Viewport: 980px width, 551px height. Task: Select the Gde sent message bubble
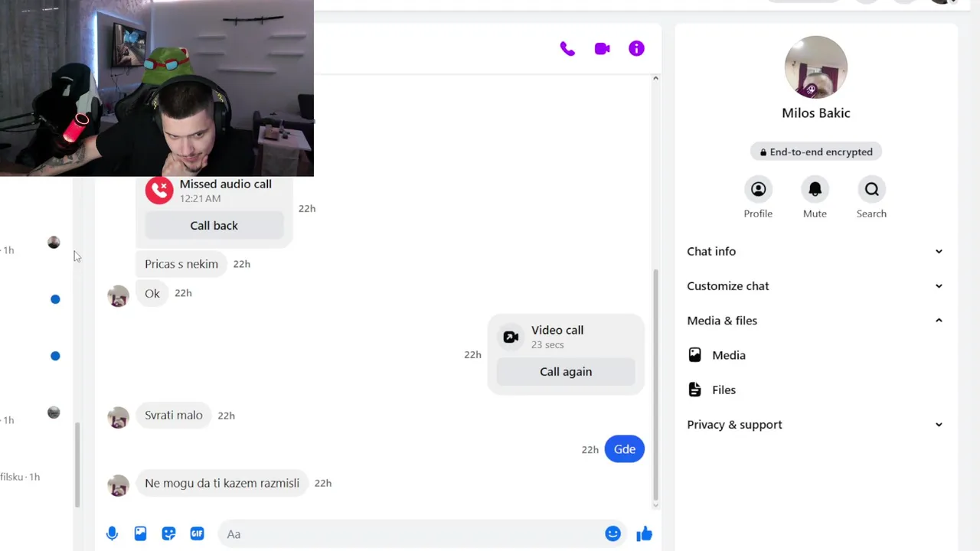point(625,449)
